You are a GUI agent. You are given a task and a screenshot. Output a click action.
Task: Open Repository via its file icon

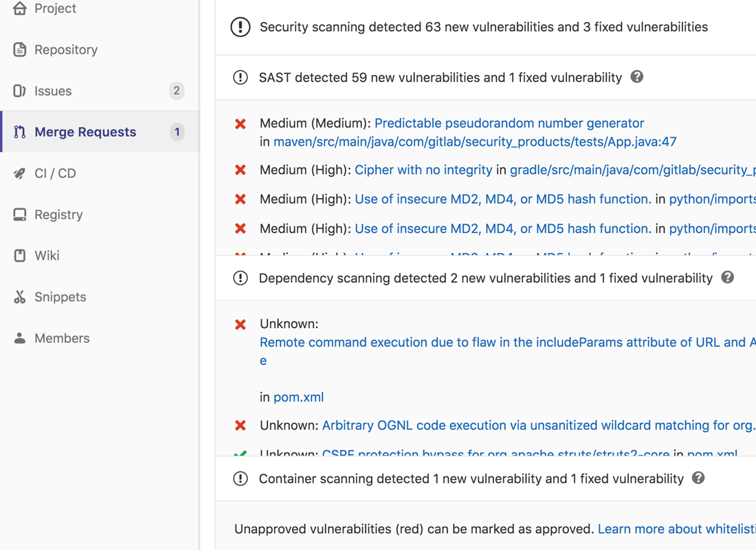click(x=19, y=49)
